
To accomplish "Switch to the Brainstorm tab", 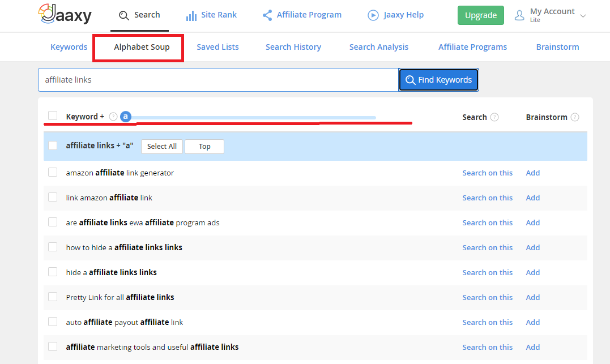I will pos(557,47).
